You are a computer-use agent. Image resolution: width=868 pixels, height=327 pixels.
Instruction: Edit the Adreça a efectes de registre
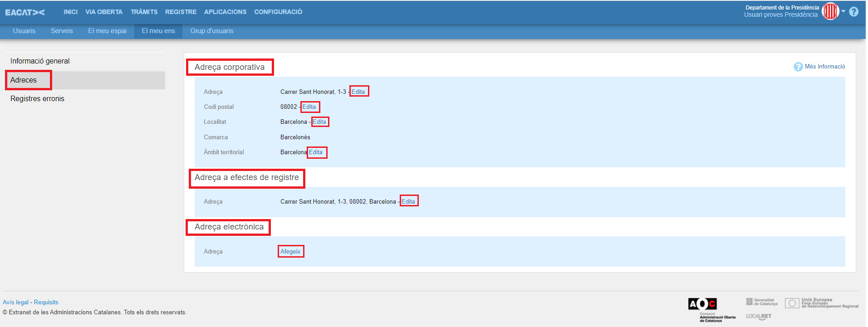pos(408,201)
